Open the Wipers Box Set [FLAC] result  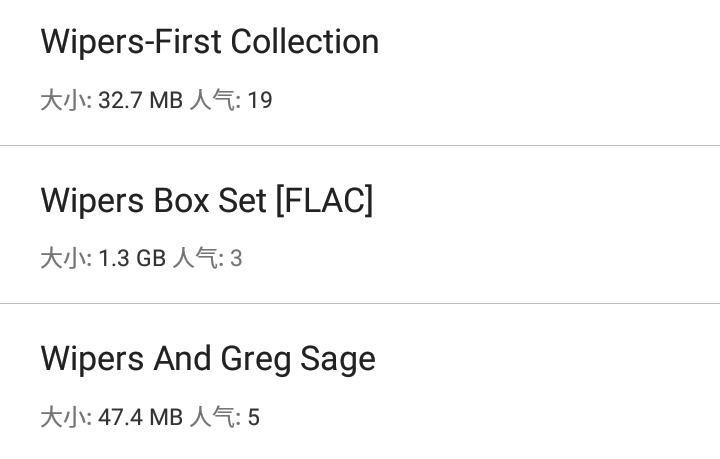pyautogui.click(x=207, y=201)
